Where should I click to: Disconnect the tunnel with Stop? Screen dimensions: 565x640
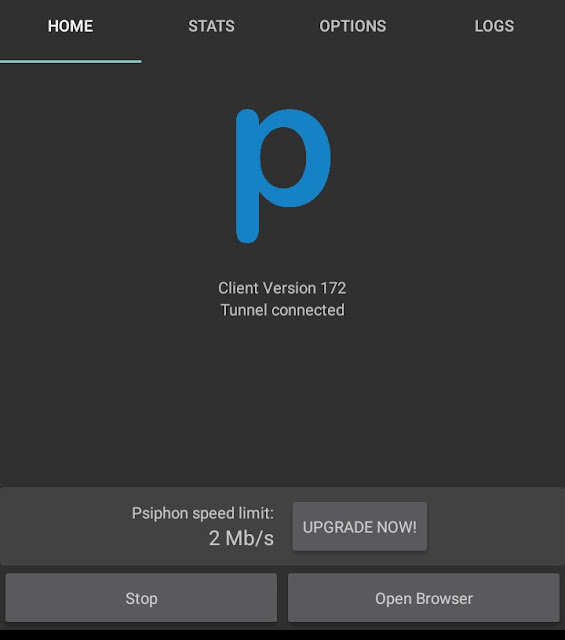point(141,598)
